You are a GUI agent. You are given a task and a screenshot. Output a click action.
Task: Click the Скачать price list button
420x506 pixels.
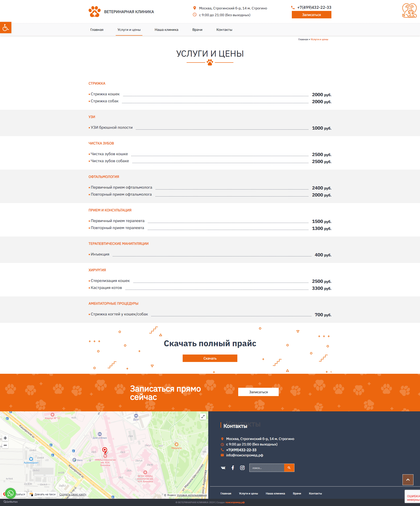[210, 358]
